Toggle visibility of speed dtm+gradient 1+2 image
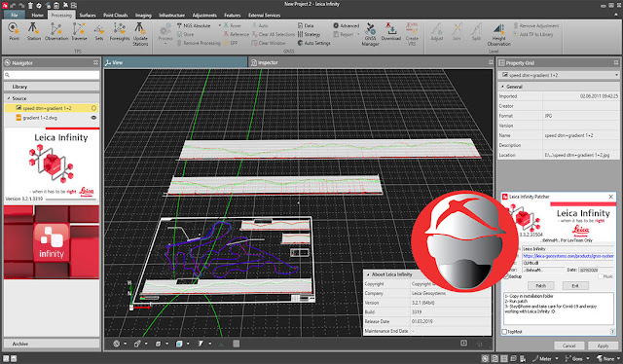The width and height of the screenshot is (623, 364). 93,108
